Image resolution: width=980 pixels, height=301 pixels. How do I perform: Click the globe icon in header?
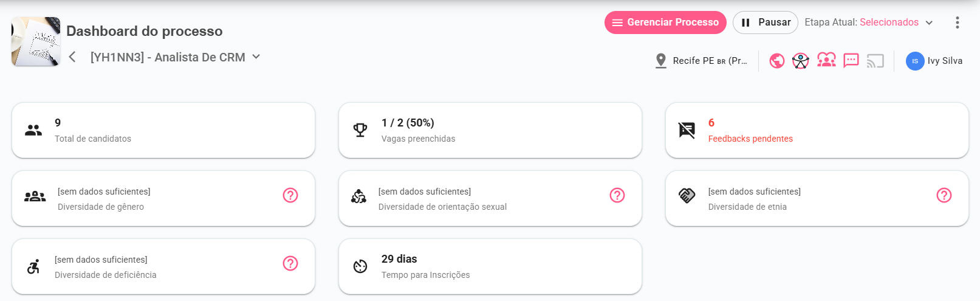776,61
